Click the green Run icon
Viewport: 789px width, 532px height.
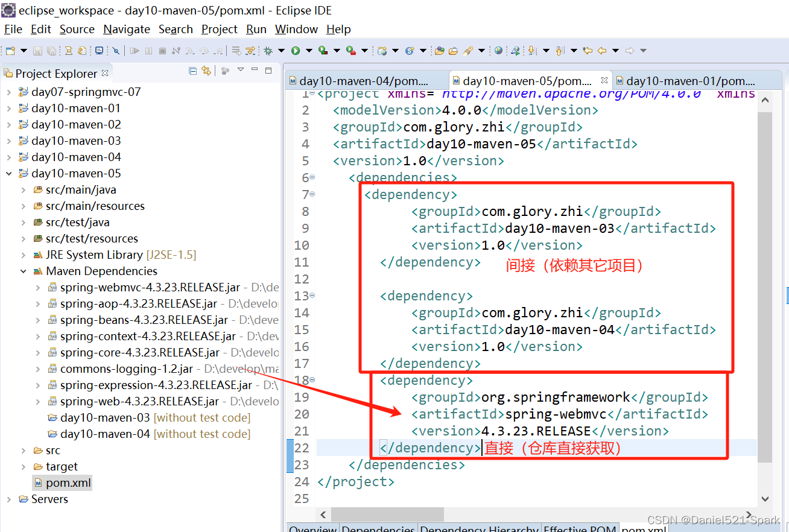pos(296,51)
